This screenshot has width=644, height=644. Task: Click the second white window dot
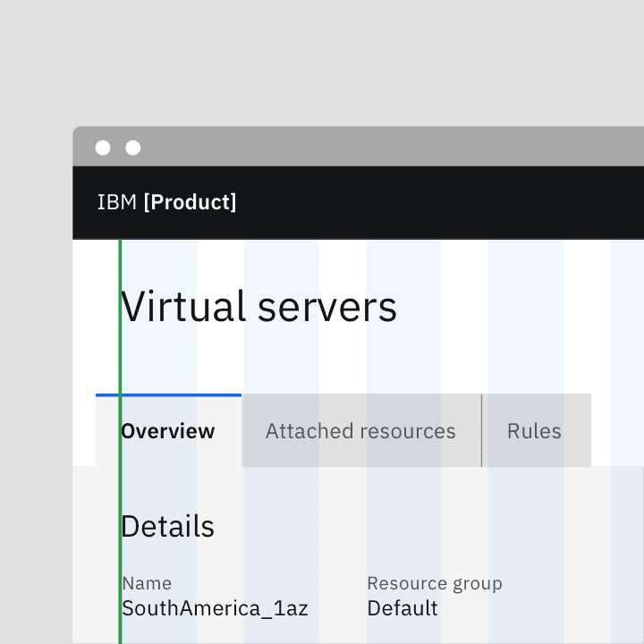133,148
